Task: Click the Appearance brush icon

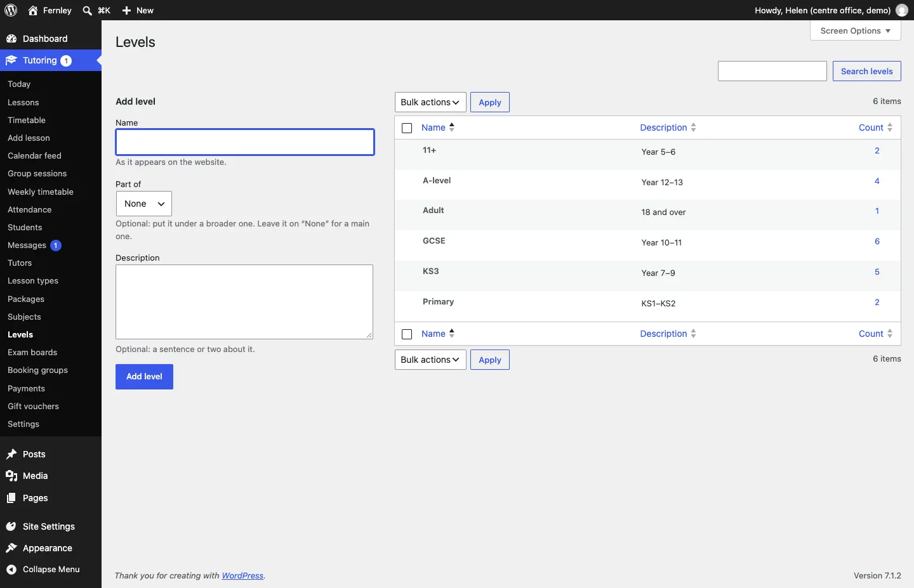Action: 11,548
